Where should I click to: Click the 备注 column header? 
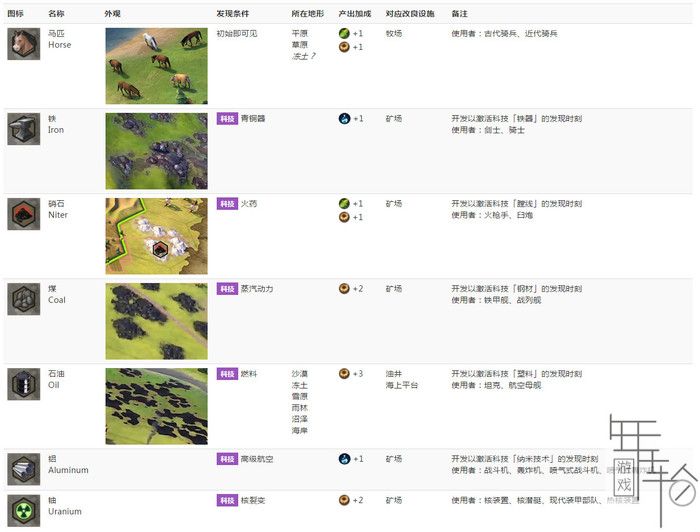coord(459,14)
